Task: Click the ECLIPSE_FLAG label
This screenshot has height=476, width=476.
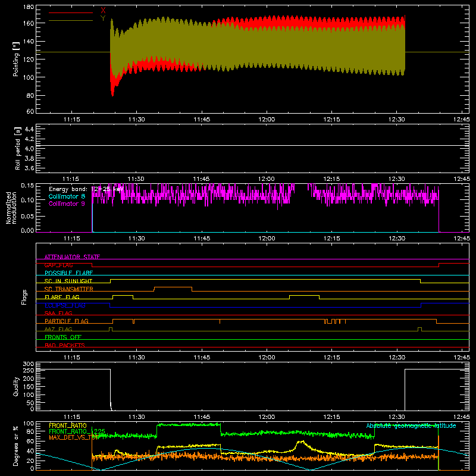Action: (x=65, y=305)
